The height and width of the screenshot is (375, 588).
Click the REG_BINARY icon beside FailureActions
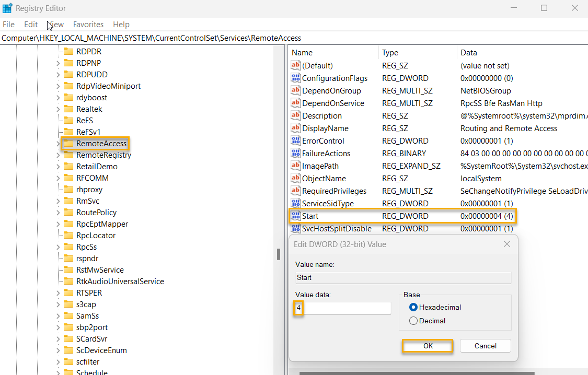coord(296,153)
